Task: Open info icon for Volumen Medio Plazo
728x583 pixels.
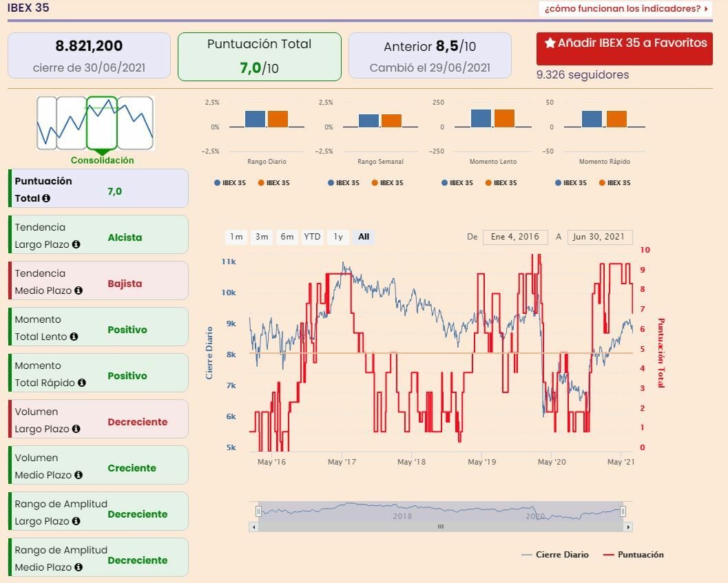Action: 79,475
